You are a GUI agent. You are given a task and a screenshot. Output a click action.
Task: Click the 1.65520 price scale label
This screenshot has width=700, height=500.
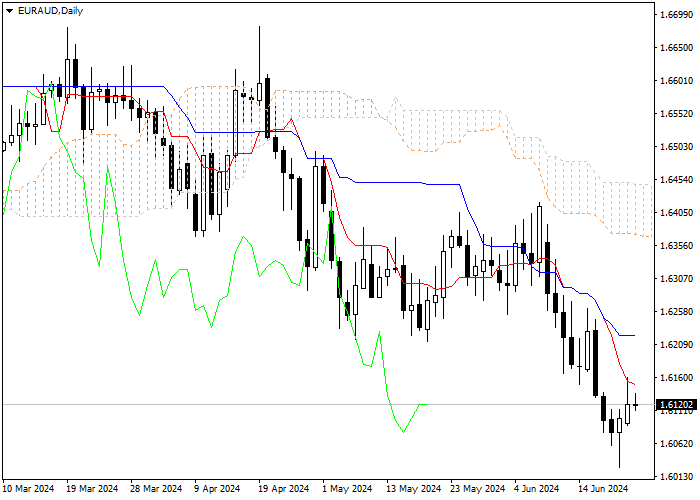click(x=676, y=114)
